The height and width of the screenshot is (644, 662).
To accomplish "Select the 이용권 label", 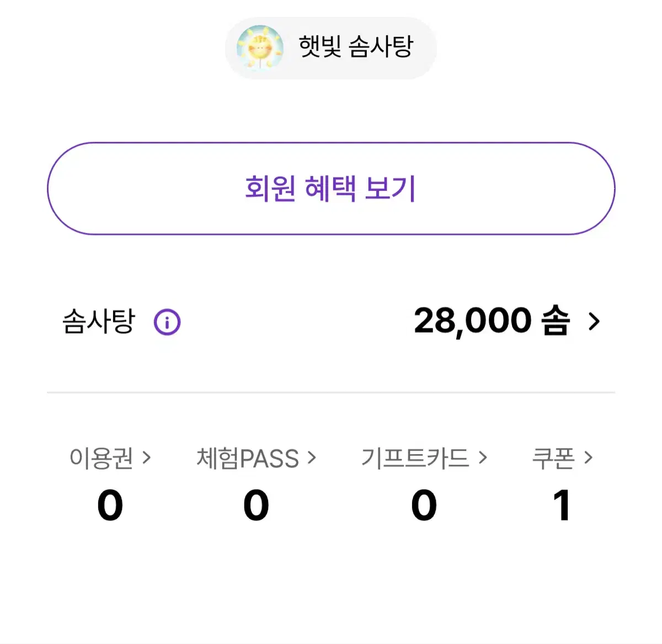I will [102, 458].
